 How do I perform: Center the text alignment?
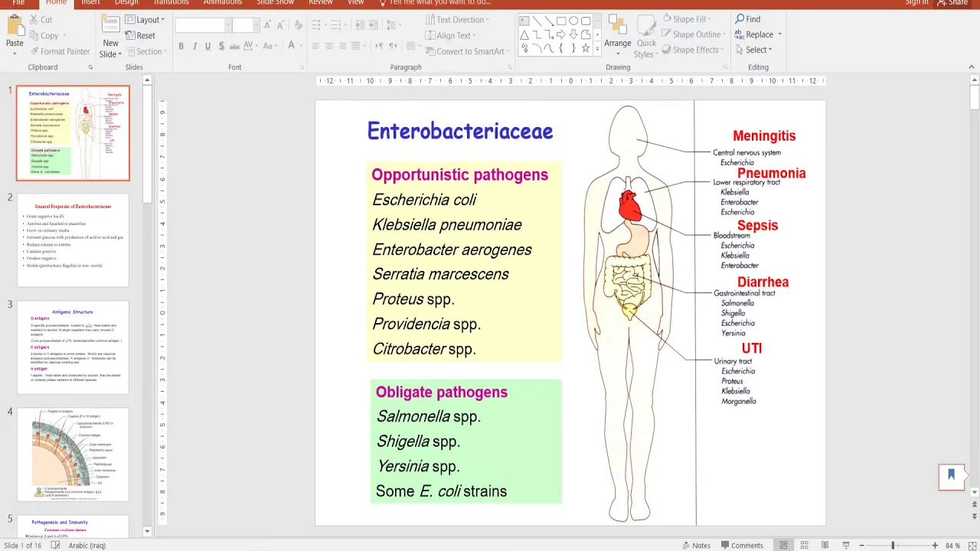(328, 46)
